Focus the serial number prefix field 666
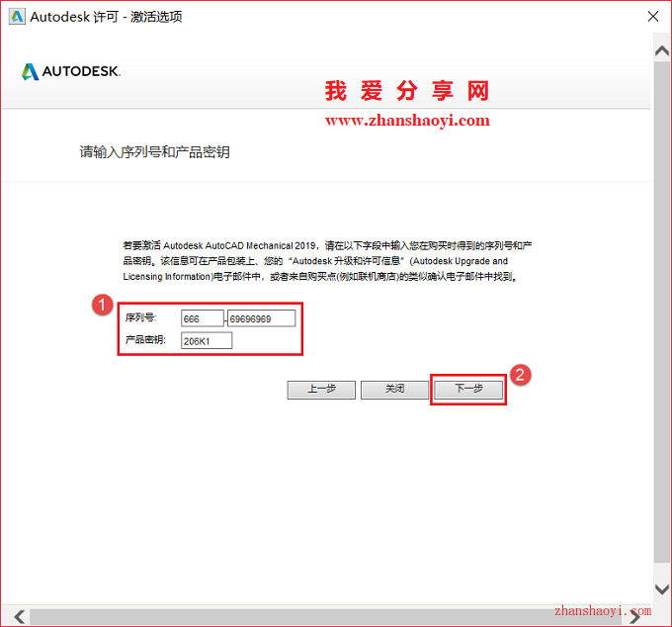This screenshot has height=627, width=672. click(x=203, y=318)
